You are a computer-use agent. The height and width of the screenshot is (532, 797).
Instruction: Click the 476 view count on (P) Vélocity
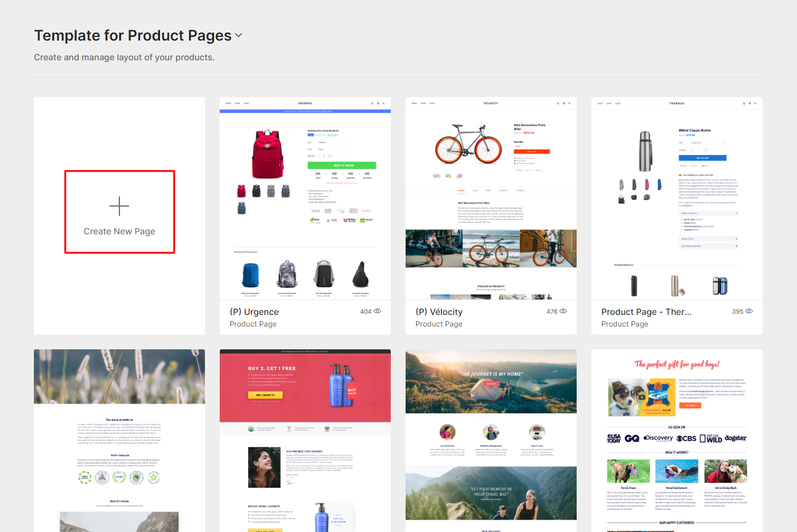552,311
